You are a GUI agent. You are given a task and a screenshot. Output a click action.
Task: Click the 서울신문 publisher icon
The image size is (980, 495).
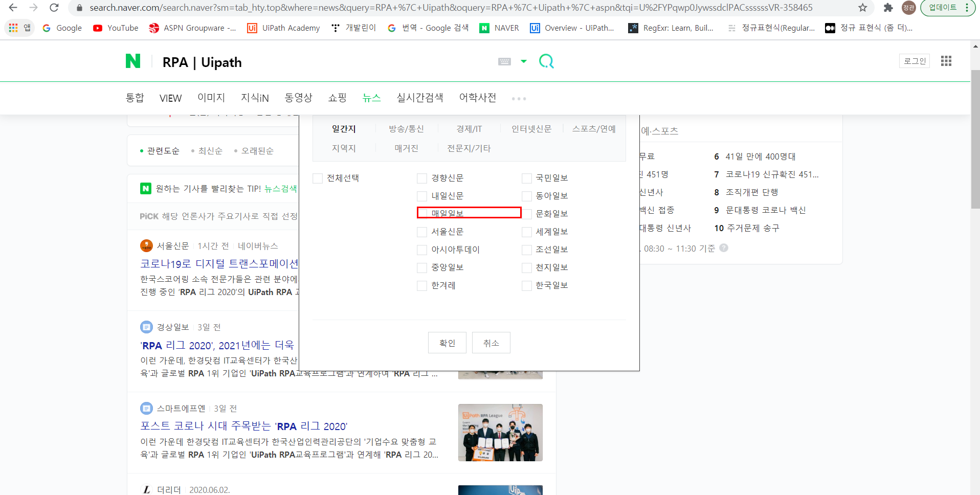pos(146,246)
